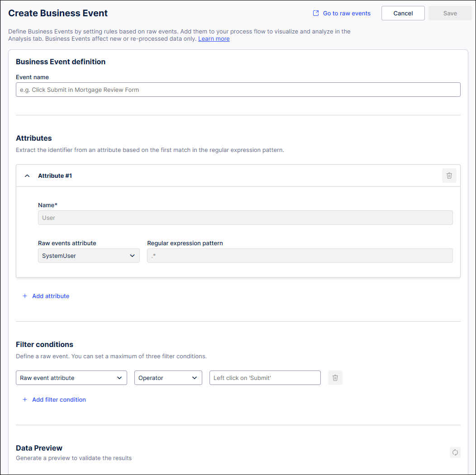The width and height of the screenshot is (476, 475).
Task: Click the 'Create Business Event' page title
Action: (x=58, y=13)
